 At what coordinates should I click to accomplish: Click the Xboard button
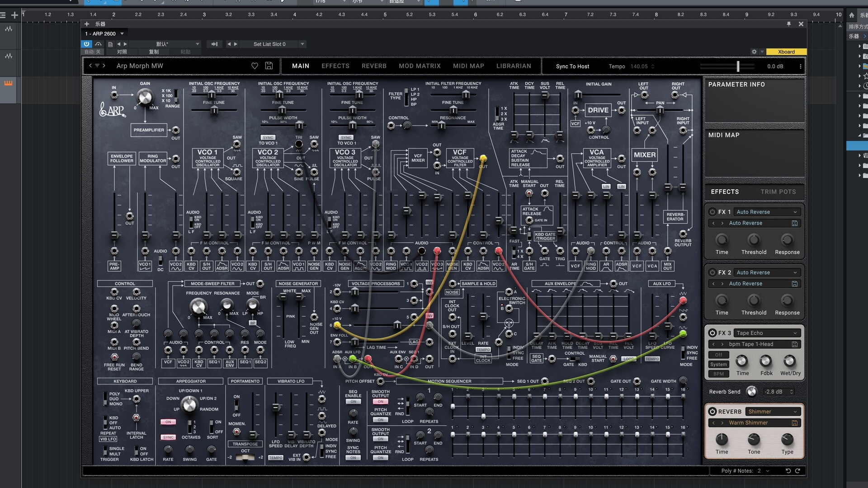(786, 52)
